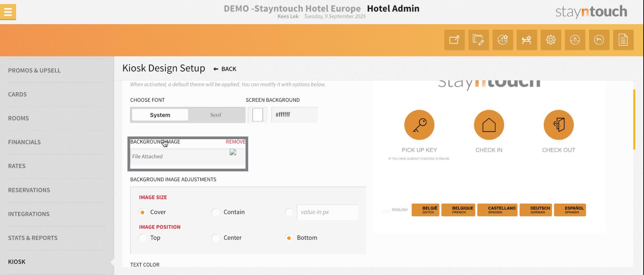Select the Serif font option
Viewport: 644px width, 275px height.
pos(216,115)
